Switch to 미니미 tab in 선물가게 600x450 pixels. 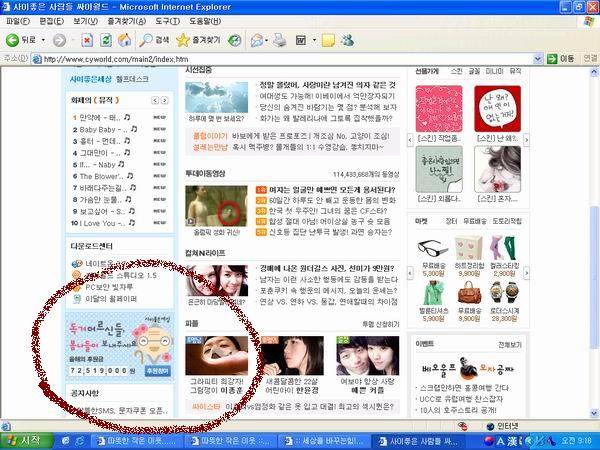pyautogui.click(x=494, y=71)
